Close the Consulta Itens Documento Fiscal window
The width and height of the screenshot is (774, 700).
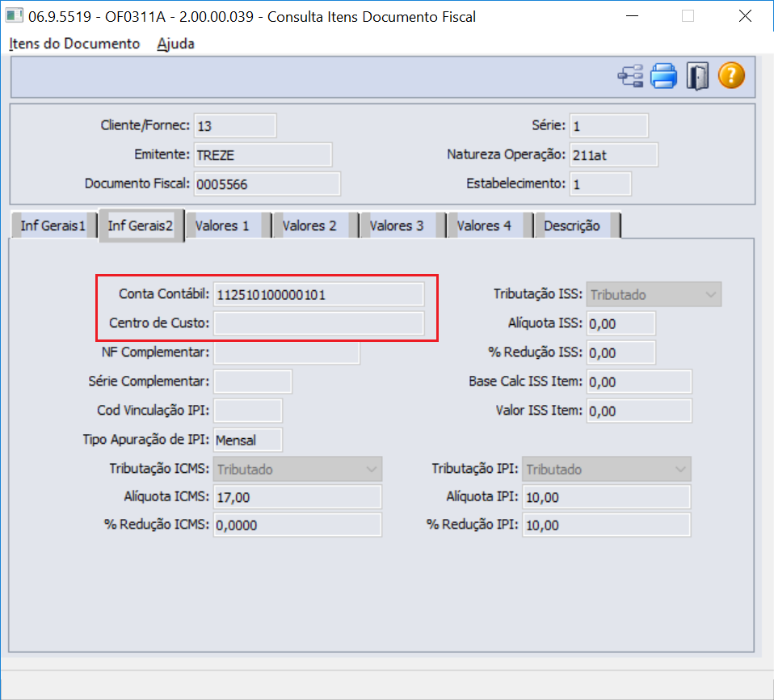tap(745, 16)
